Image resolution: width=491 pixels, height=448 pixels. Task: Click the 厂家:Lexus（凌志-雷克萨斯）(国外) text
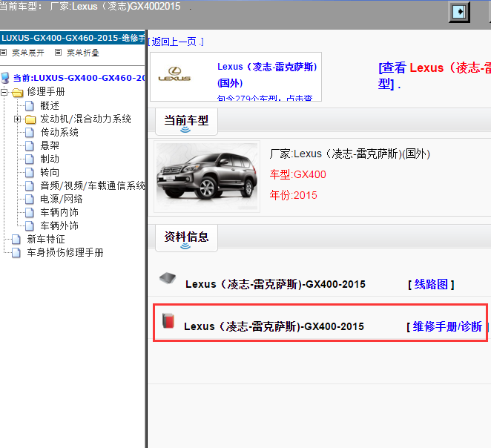coord(350,154)
